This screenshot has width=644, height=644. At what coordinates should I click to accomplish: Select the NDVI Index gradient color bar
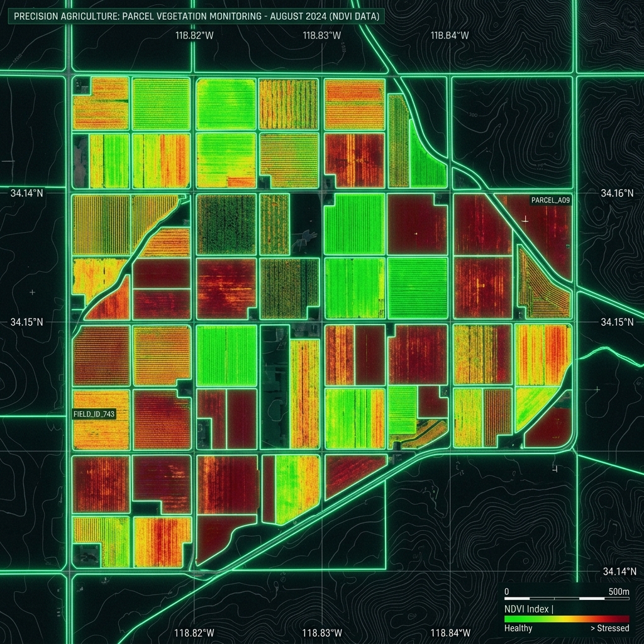tap(567, 619)
